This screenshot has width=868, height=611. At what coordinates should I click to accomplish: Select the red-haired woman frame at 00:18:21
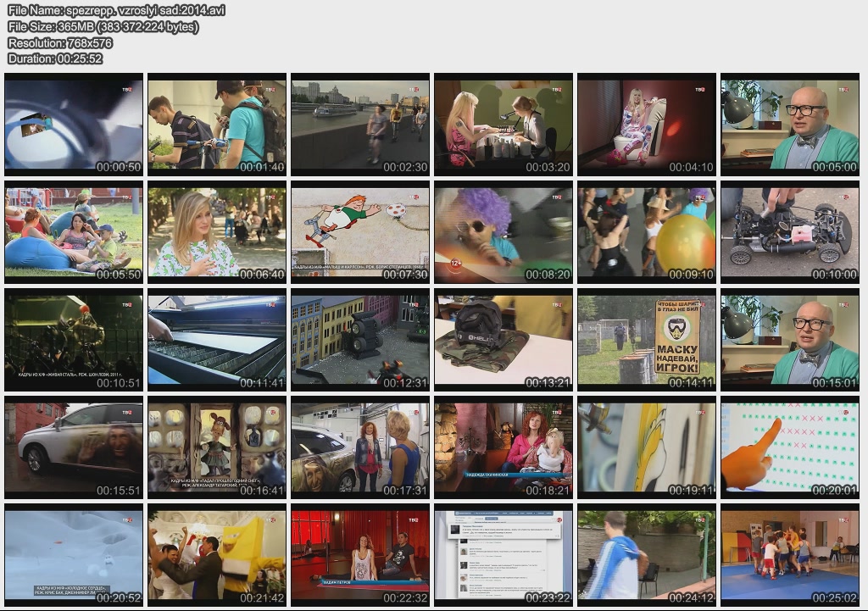504,447
